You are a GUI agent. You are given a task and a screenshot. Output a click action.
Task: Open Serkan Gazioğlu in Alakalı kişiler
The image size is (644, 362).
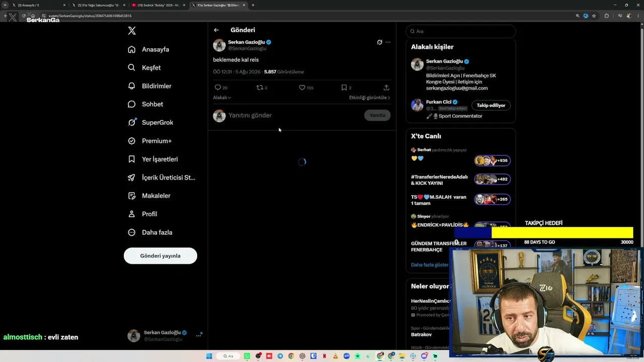[x=444, y=61]
